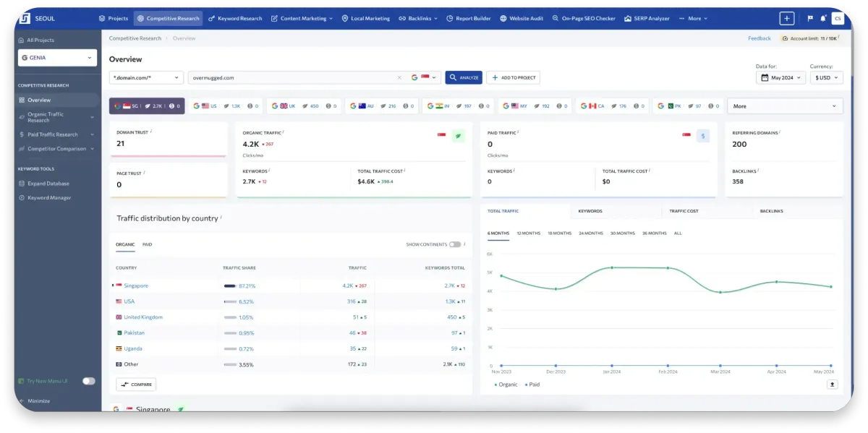Viewport: 868px width, 433px height.
Task: Toggle the Show Continents switch
Action: (455, 244)
